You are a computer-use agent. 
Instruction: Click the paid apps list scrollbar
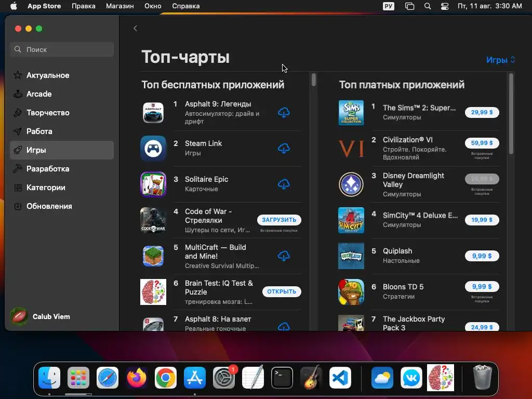[511, 114]
